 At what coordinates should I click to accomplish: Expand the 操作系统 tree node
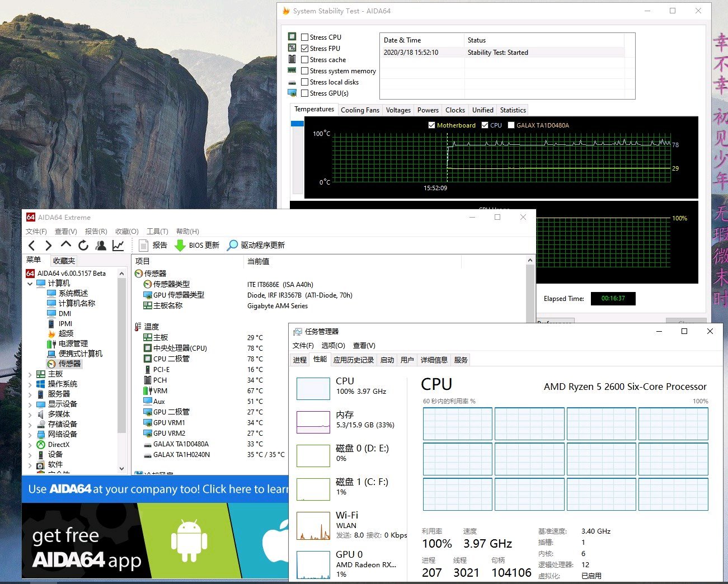coord(30,384)
